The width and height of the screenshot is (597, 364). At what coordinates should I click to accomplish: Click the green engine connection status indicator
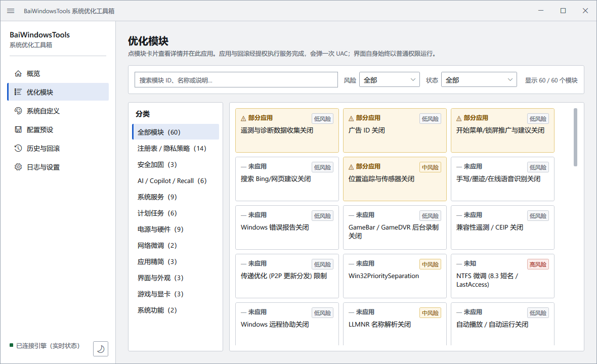tap(12, 345)
